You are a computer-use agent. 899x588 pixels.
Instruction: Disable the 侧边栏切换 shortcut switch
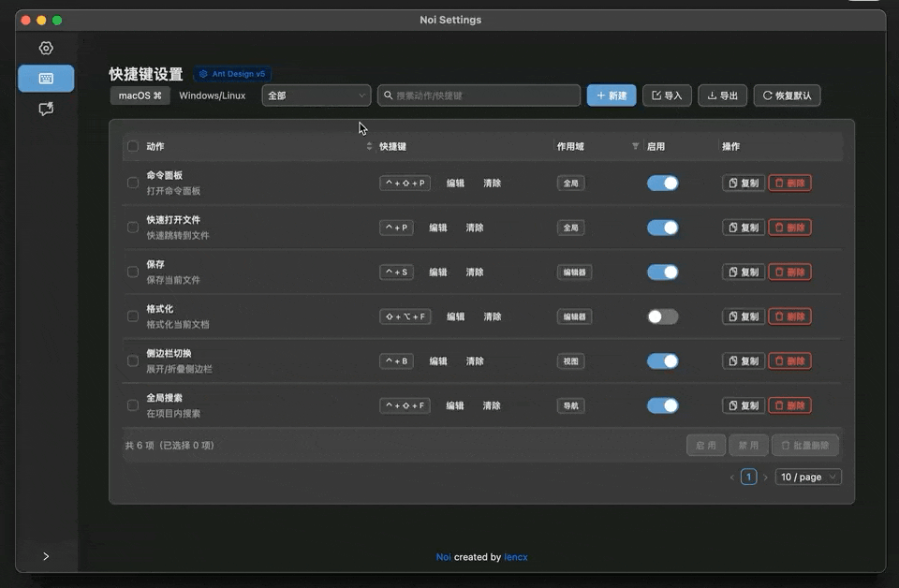[x=663, y=361]
